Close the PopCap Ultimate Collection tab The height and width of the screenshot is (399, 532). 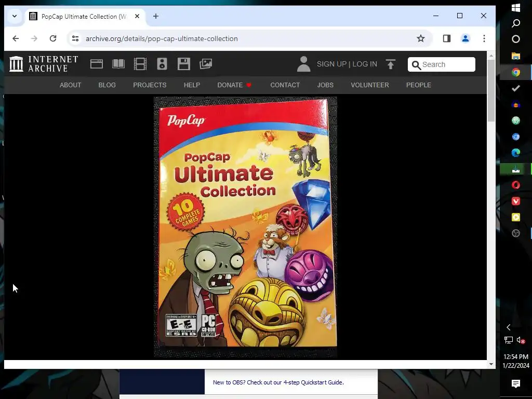click(x=137, y=16)
